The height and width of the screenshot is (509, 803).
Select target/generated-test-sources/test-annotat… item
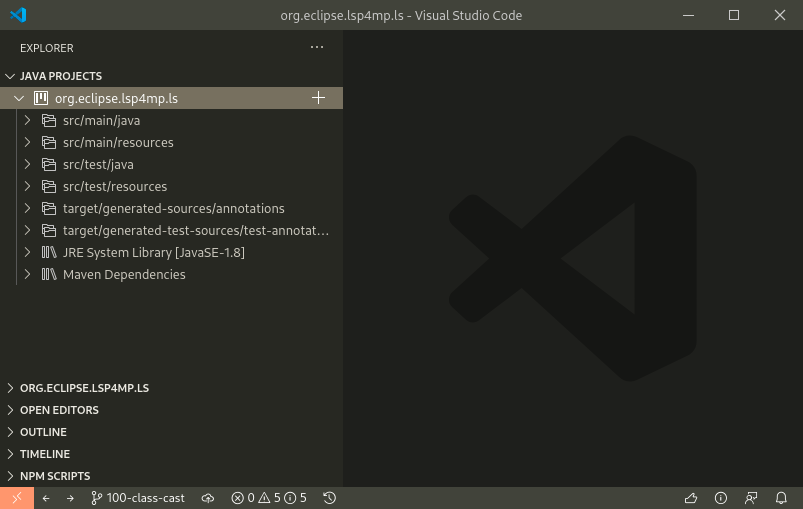click(x=172, y=230)
